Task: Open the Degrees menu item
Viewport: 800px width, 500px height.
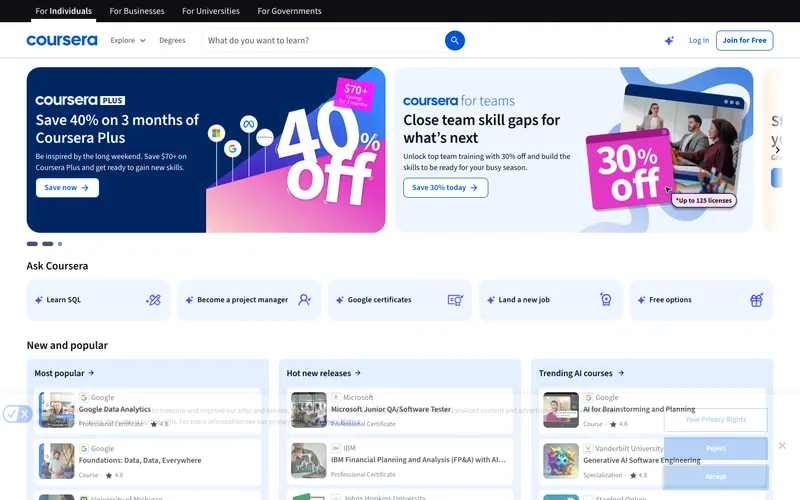Action: click(172, 40)
